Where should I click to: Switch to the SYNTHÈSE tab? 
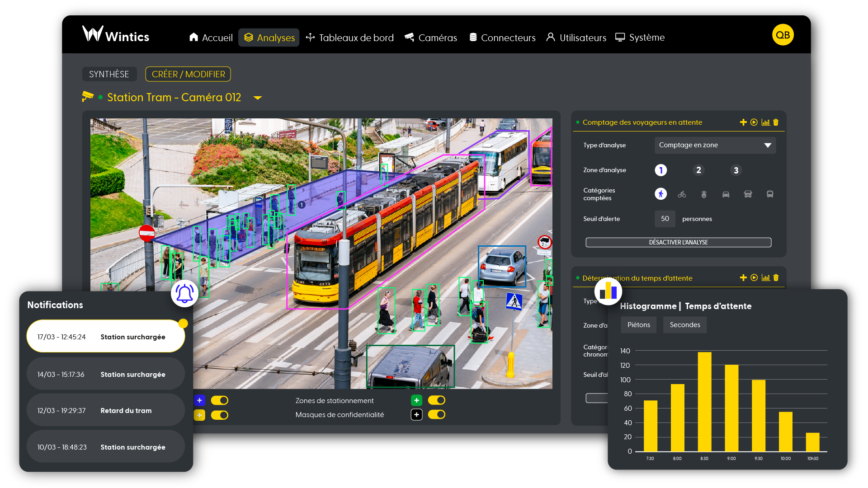[x=109, y=74]
